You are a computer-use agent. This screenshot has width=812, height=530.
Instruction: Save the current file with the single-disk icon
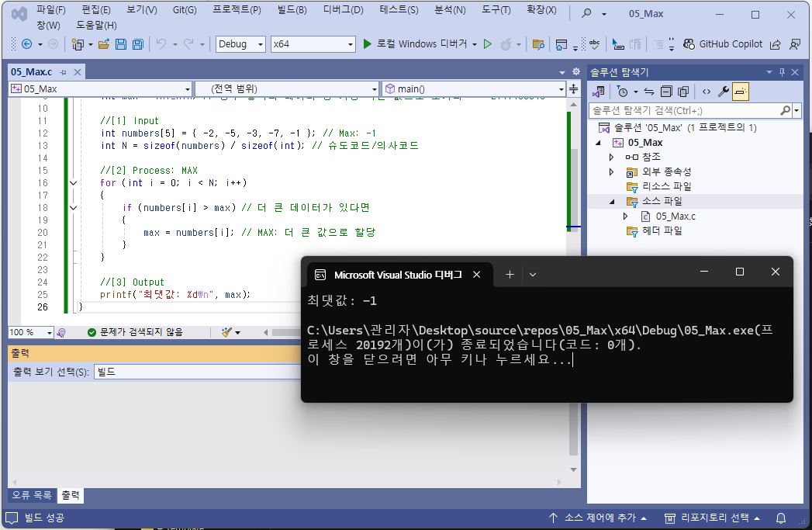pyautogui.click(x=121, y=44)
